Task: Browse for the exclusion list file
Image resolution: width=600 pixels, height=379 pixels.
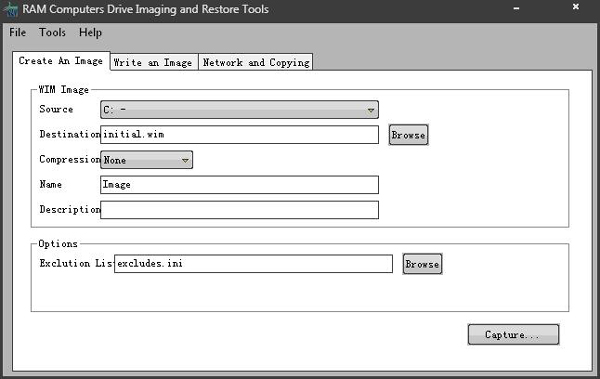Action: [x=422, y=264]
